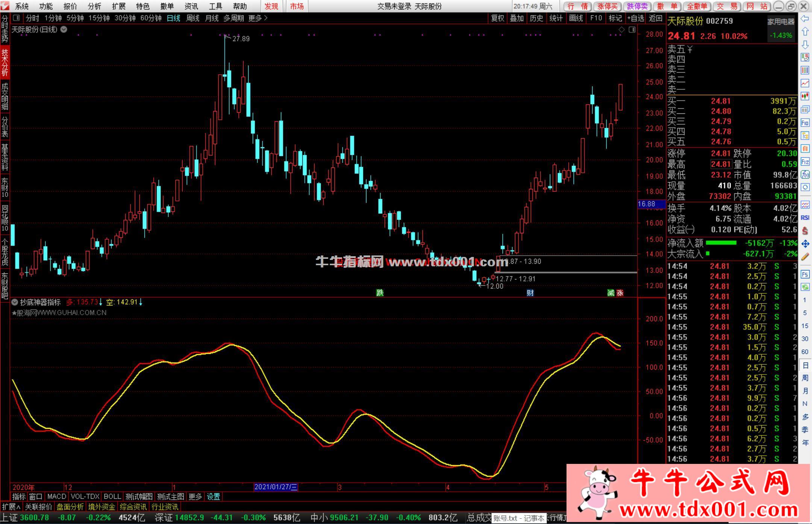
Task: Click the down arrow icon in right toolbar
Action: 805,45
